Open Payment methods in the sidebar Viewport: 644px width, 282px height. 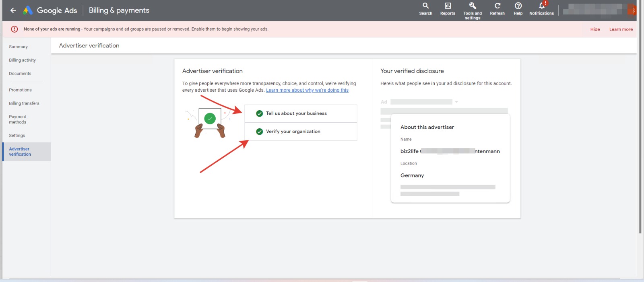click(18, 119)
